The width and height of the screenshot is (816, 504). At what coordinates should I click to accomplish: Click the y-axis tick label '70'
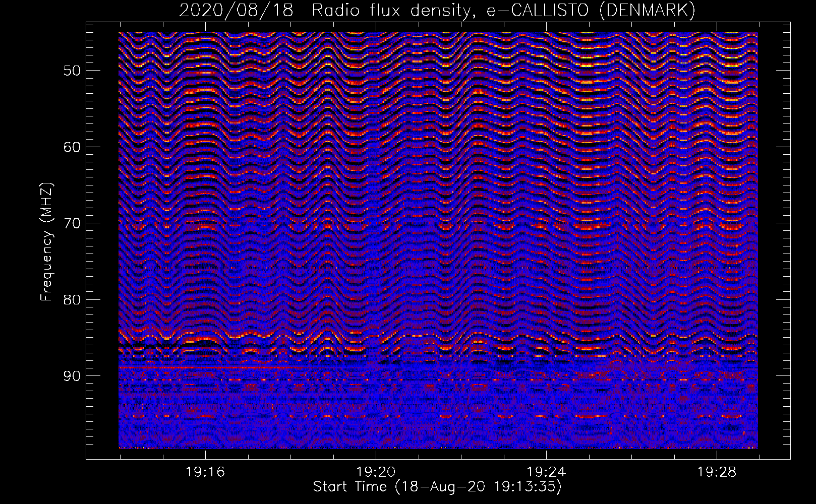point(72,223)
